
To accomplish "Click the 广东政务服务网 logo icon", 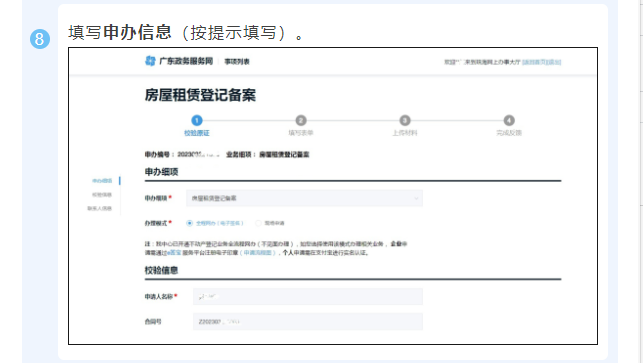I will tap(150, 61).
